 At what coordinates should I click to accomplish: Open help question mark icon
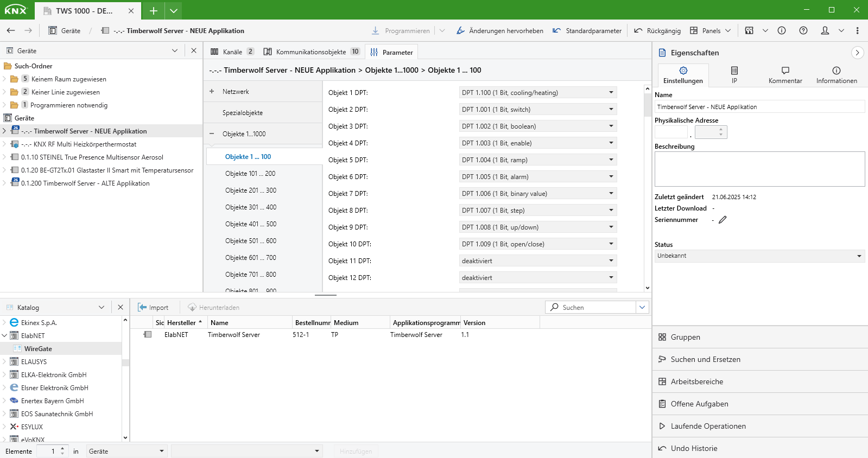pos(803,31)
